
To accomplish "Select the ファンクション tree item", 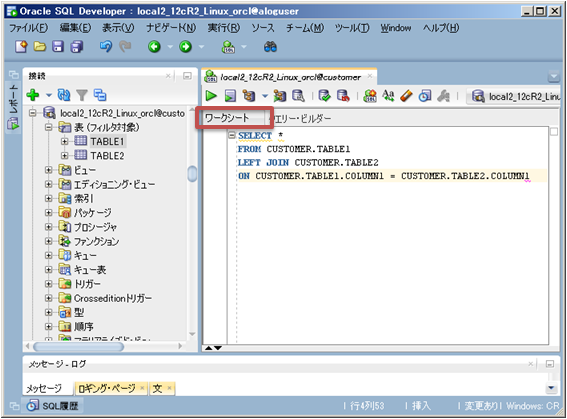I will [x=96, y=241].
